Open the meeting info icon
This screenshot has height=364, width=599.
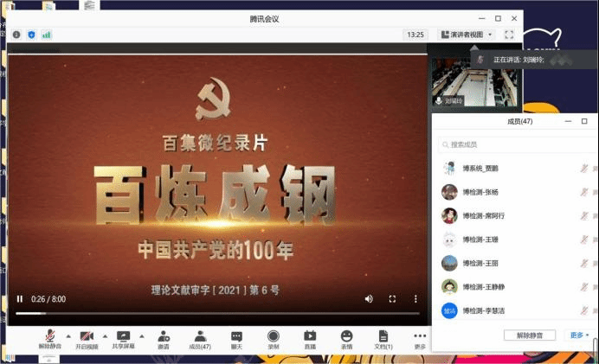point(16,35)
